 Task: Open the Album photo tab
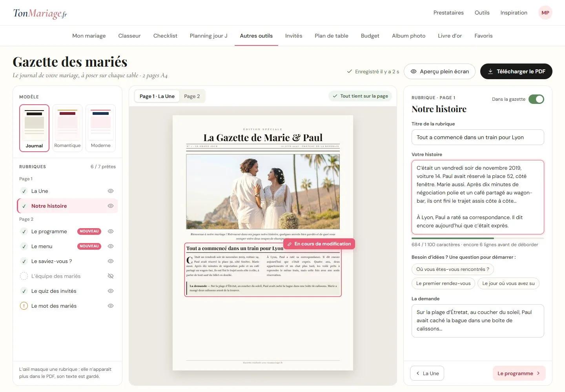[408, 36]
